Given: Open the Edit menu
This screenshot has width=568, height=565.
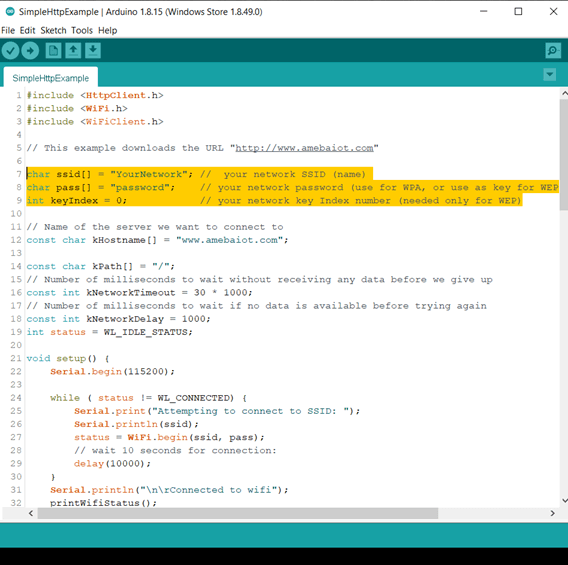Looking at the screenshot, I should 28,30.
